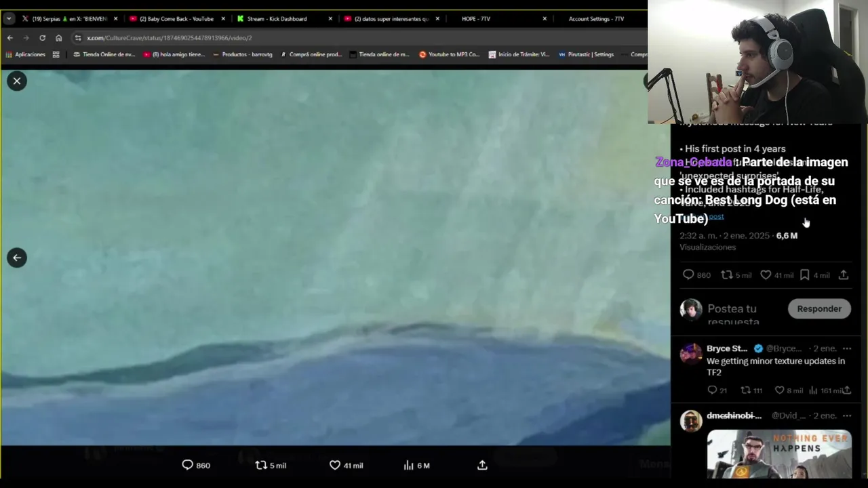The height and width of the screenshot is (488, 868).
Task: Share Bryce's comment with its share icon
Action: 846,390
